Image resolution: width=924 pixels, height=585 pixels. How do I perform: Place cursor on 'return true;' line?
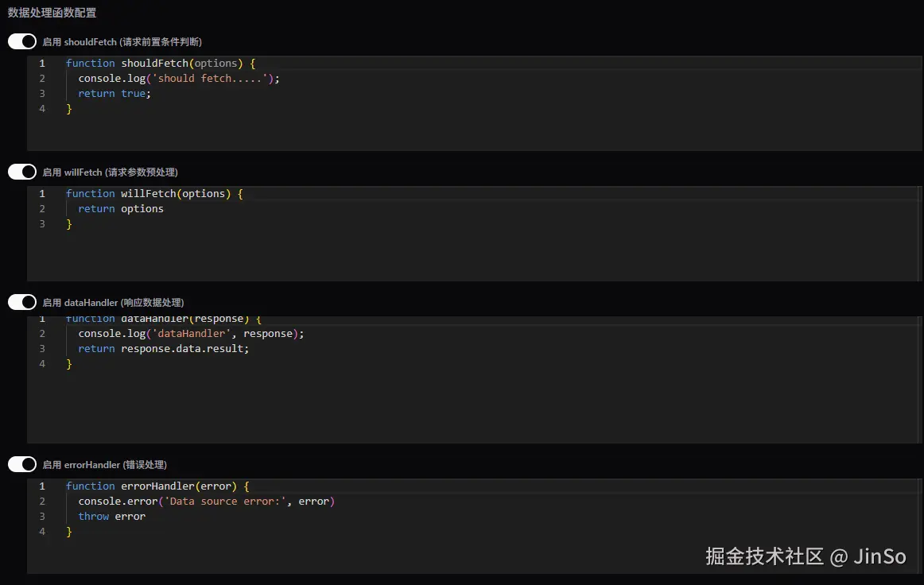tap(114, 93)
